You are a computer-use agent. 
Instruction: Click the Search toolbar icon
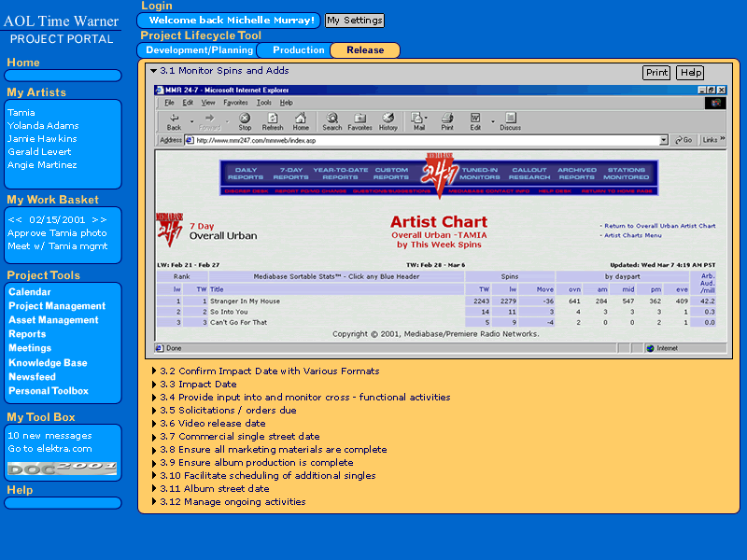click(x=332, y=120)
